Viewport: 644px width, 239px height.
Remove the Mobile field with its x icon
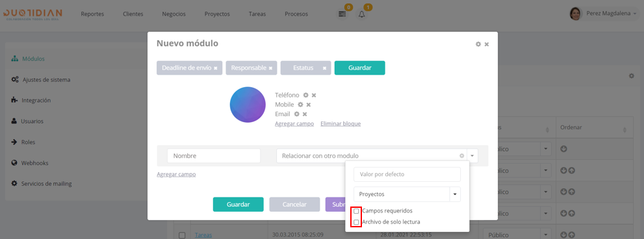(x=309, y=105)
